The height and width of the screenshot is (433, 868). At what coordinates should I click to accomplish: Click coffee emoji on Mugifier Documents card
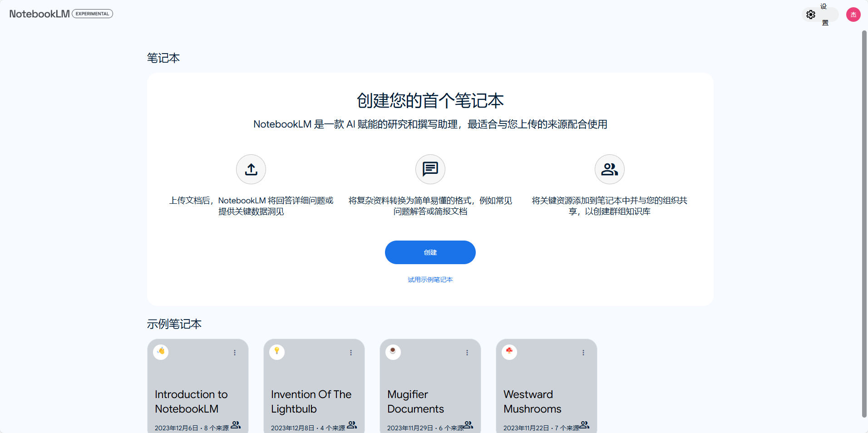pos(393,352)
